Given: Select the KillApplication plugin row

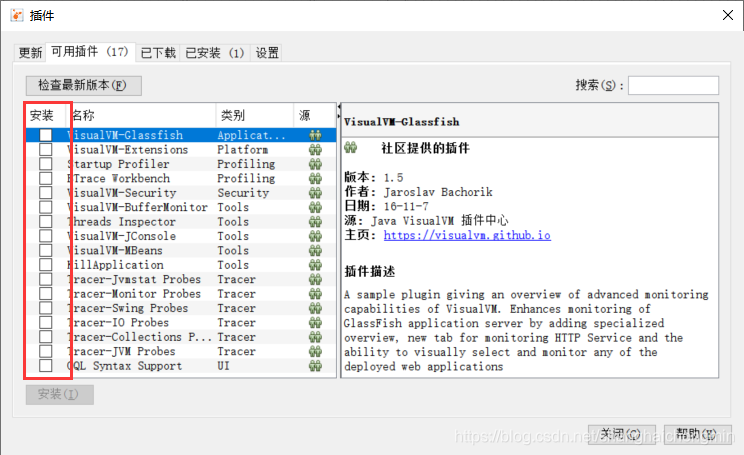Looking at the screenshot, I should [181, 265].
